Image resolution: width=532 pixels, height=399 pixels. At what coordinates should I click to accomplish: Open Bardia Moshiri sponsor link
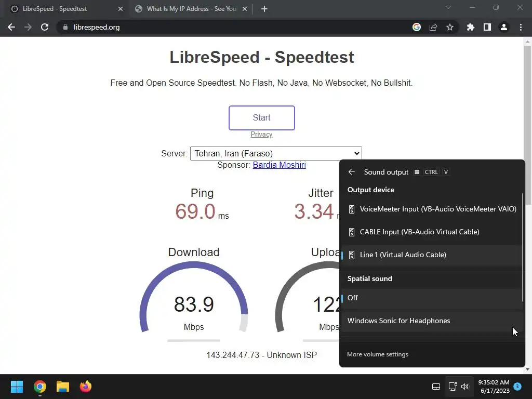[x=279, y=165]
